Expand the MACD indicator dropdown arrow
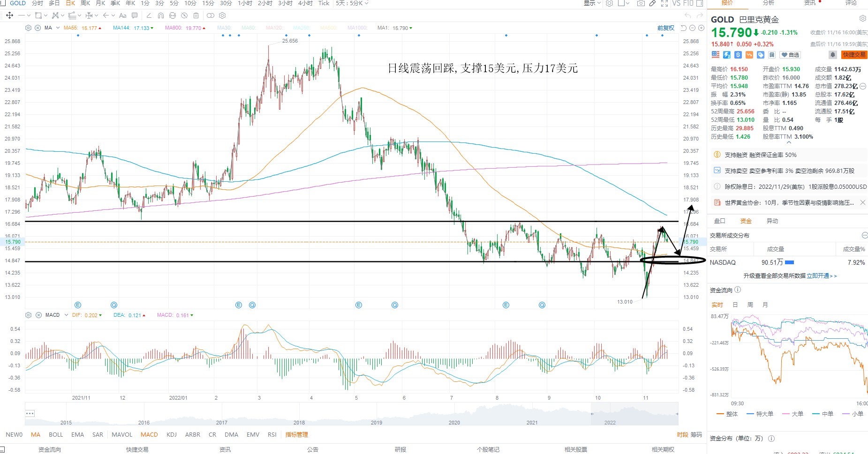Screen dimensions: 868x454 66,315
